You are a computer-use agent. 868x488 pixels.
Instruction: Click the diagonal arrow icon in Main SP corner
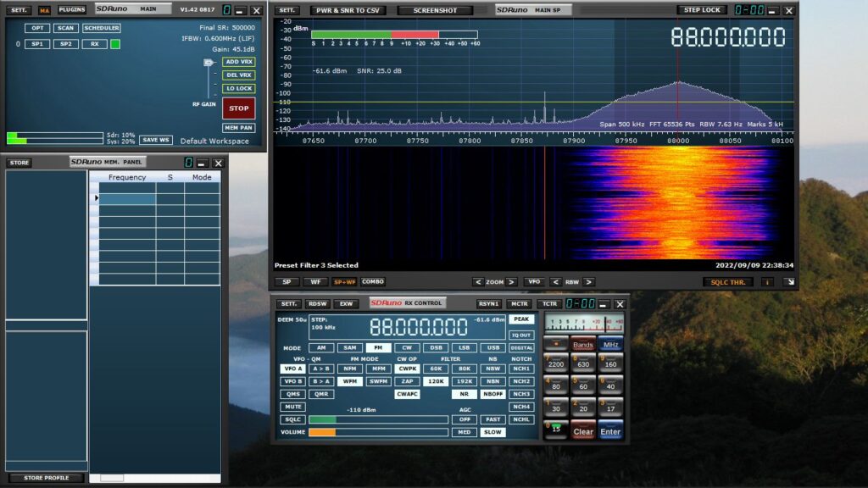pyautogui.click(x=791, y=282)
